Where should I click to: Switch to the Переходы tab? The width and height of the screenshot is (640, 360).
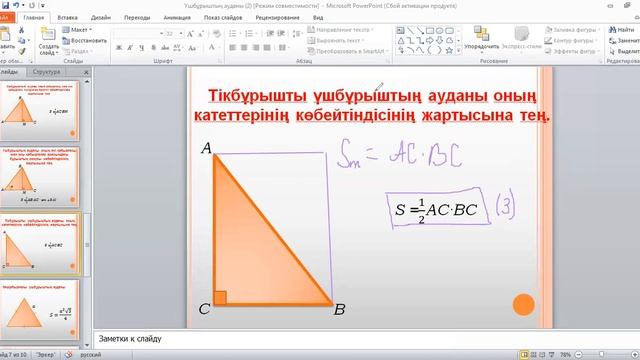[137, 18]
